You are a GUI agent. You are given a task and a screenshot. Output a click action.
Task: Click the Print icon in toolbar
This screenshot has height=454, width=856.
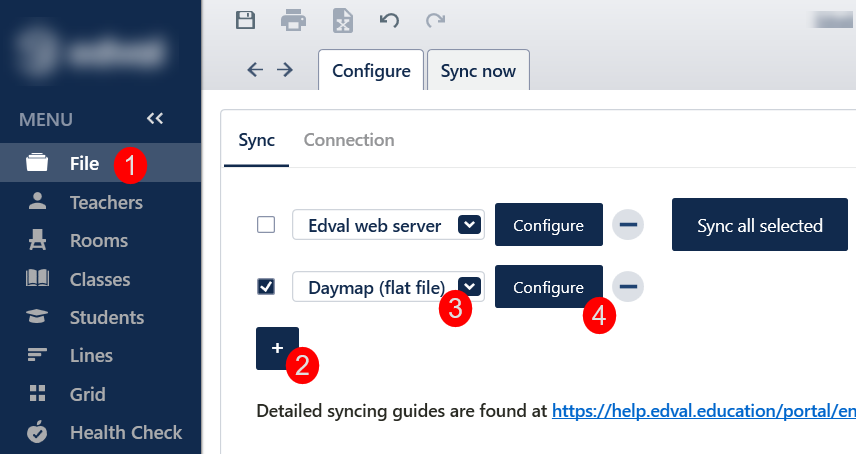(x=293, y=19)
